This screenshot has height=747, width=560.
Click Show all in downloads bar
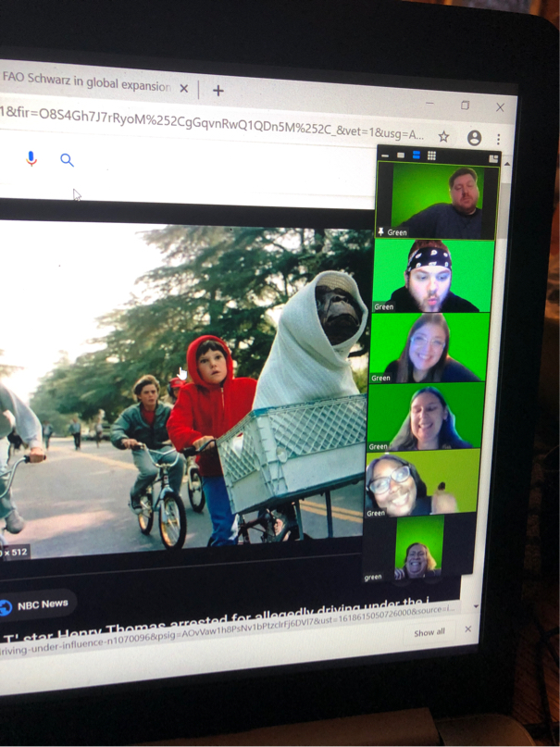(429, 632)
